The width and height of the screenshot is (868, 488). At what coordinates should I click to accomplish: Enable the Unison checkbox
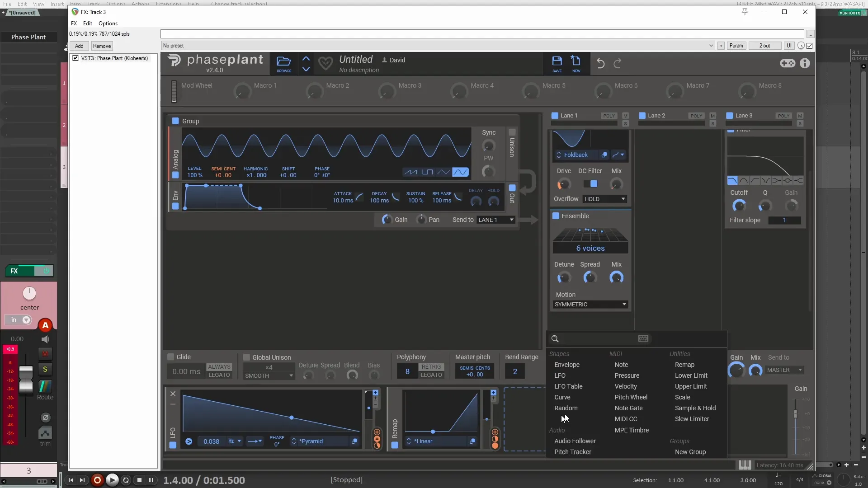pos(512,132)
